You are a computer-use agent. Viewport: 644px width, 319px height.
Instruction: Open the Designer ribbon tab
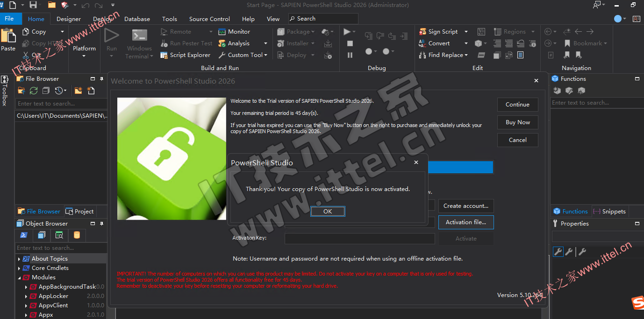point(69,19)
